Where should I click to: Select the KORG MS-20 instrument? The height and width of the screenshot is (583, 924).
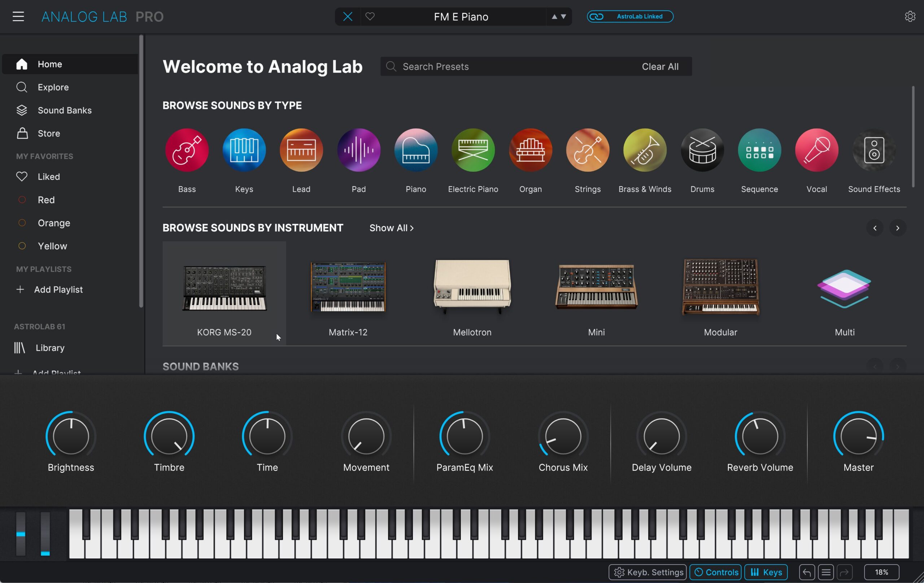click(x=224, y=293)
